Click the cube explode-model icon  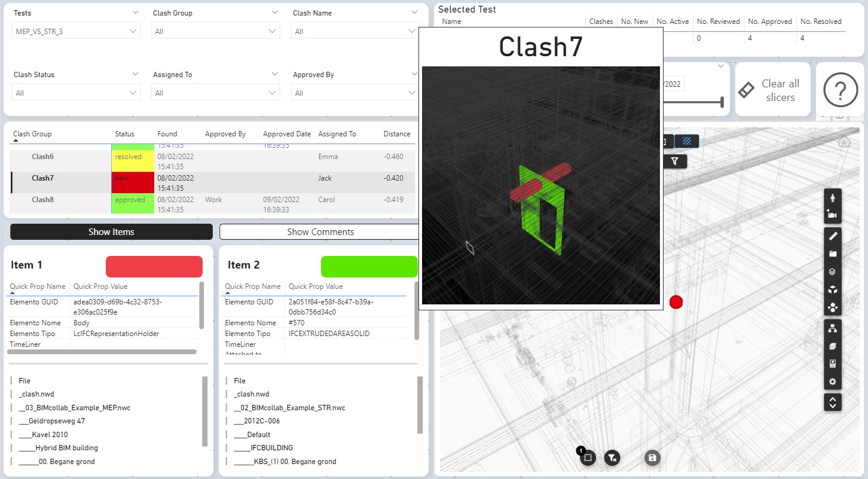(x=833, y=289)
